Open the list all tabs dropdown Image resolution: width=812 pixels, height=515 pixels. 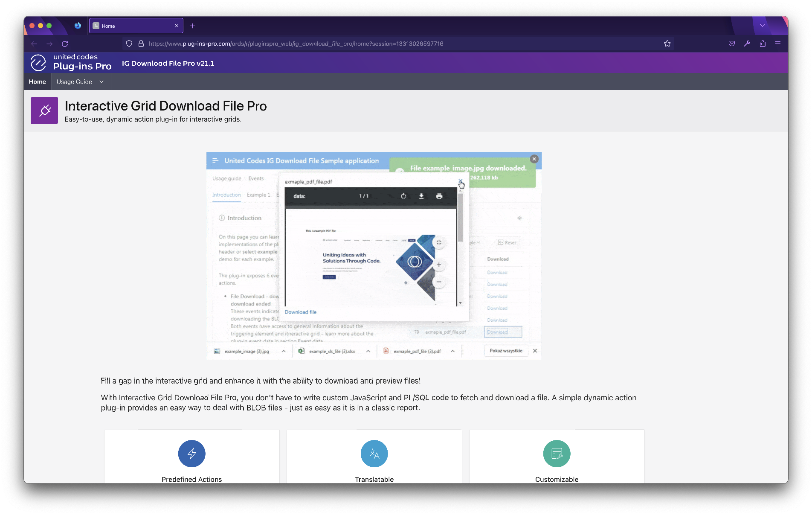click(763, 26)
